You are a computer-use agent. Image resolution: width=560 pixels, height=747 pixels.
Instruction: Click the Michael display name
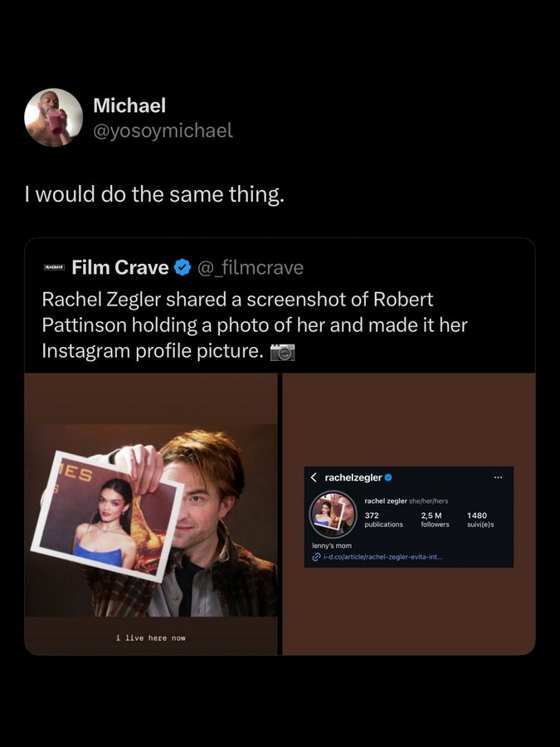tap(129, 105)
